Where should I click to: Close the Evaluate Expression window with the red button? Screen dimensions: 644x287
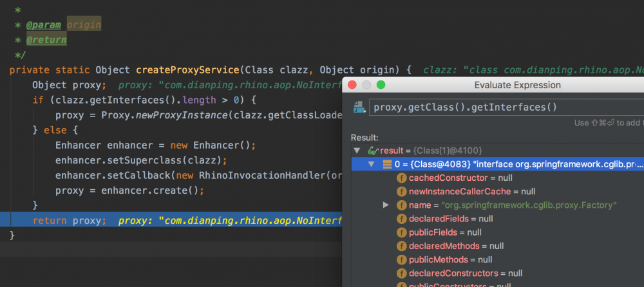[352, 85]
